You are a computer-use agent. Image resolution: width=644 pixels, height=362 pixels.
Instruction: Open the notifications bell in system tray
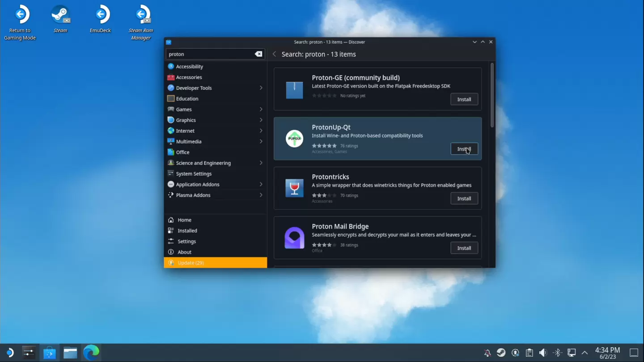(487, 353)
